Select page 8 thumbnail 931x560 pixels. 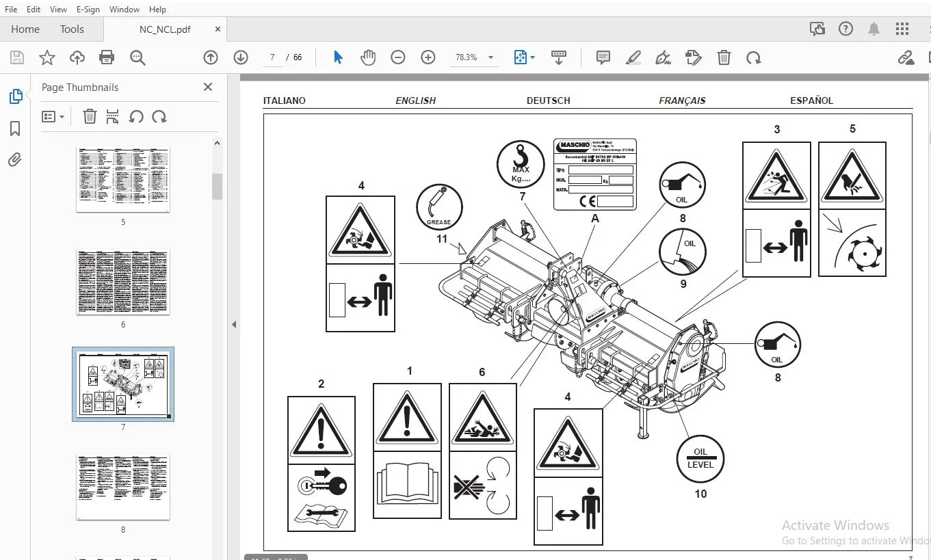[x=123, y=487]
